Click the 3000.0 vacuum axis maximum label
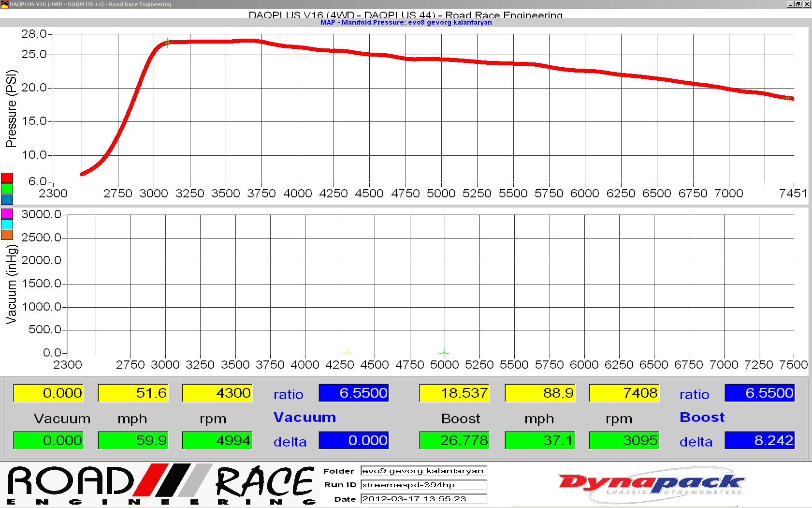This screenshot has width=812, height=508. pos(41,214)
